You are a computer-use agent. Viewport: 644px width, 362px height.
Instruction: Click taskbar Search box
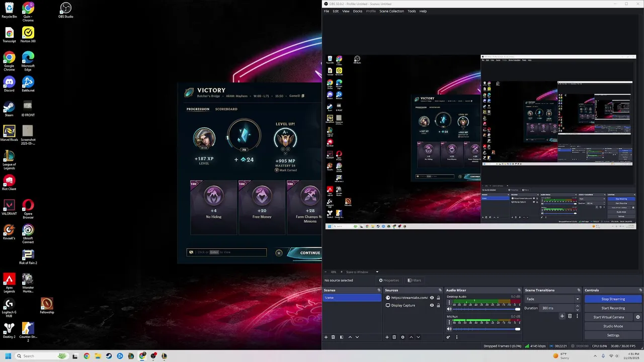[x=42, y=356]
